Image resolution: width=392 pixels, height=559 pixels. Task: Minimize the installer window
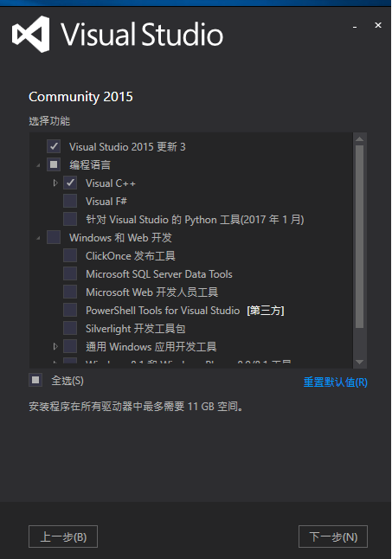355,26
